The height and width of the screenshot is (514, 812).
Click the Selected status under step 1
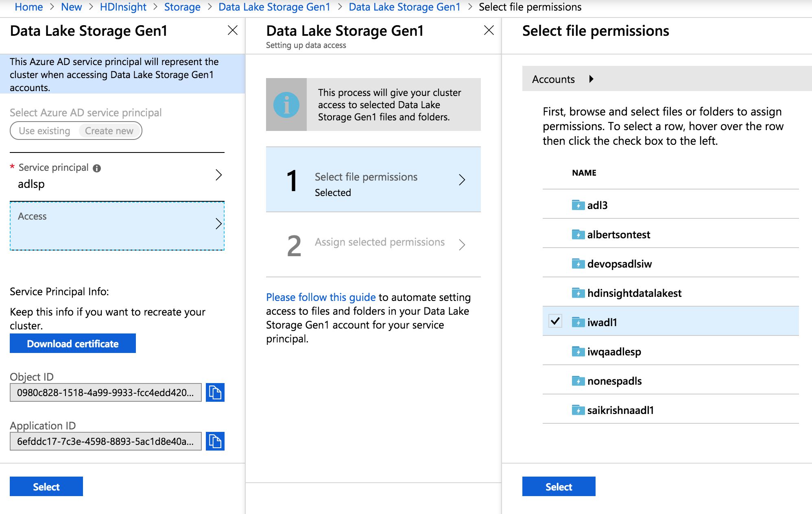333,192
